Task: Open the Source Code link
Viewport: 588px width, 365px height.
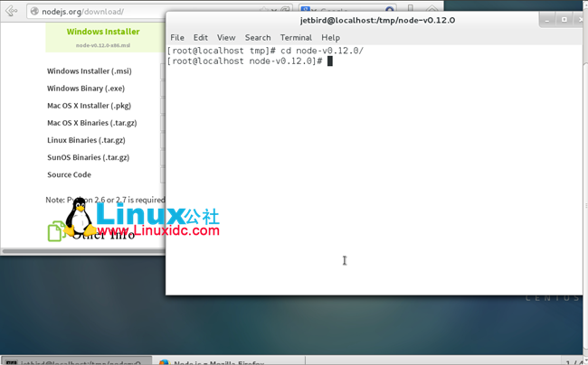Action: click(x=69, y=174)
